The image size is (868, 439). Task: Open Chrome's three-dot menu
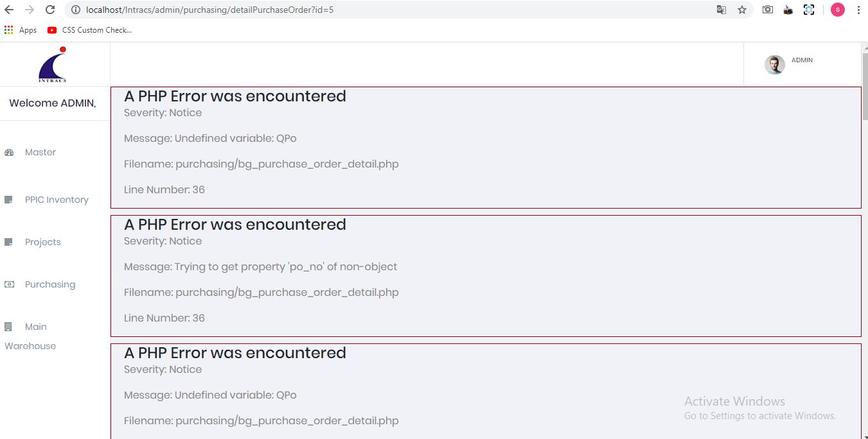pyautogui.click(x=858, y=10)
